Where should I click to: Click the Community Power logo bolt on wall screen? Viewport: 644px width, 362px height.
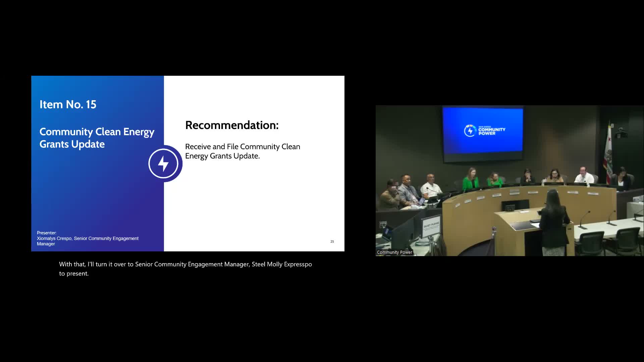click(x=470, y=131)
